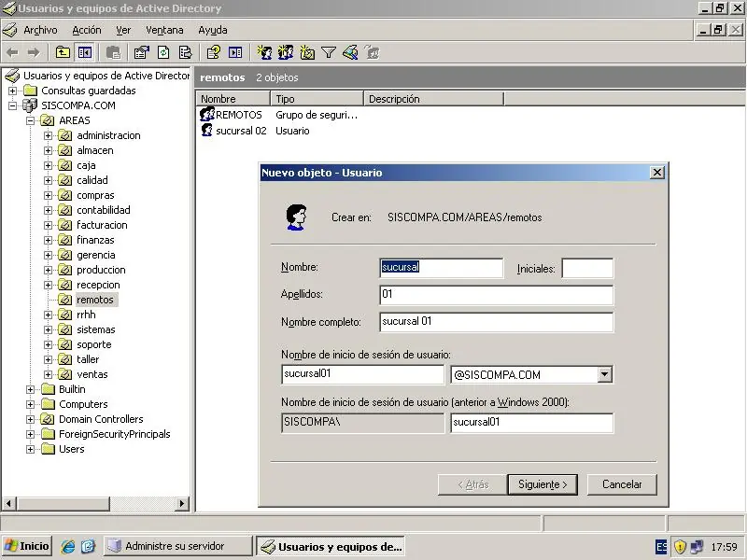747x560 pixels.
Task: Click the Domain Controllers OU icon
Action: click(48, 419)
